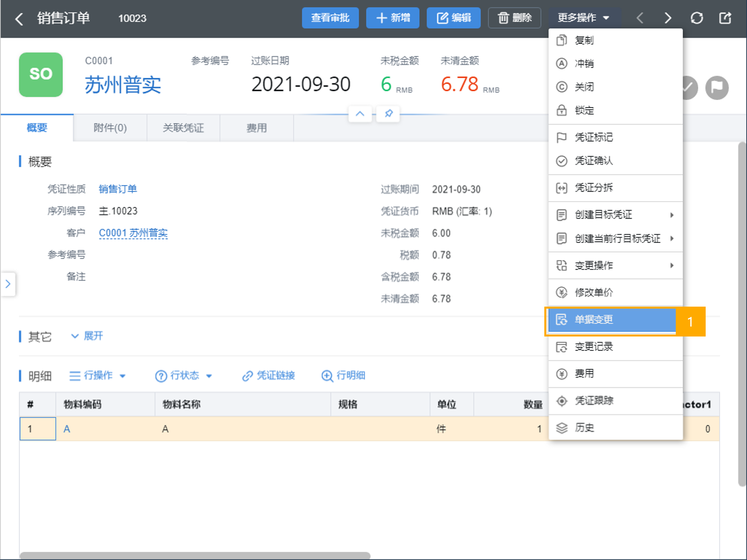Click the open-in-new-window icon

click(x=725, y=18)
